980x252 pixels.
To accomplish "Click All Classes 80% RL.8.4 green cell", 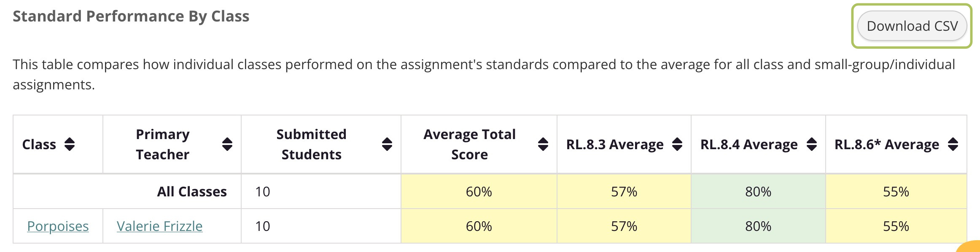I will (758, 192).
